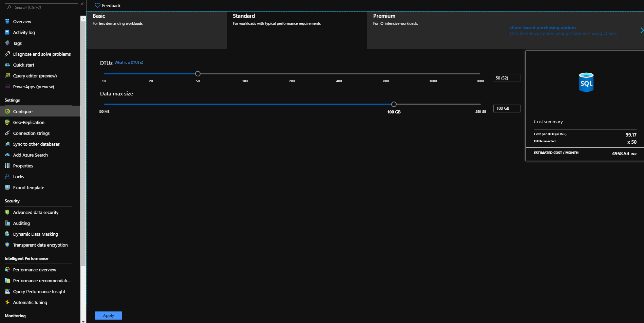Image resolution: width=644 pixels, height=323 pixels.
Task: Open Transparent data encryption page
Action: click(40, 245)
